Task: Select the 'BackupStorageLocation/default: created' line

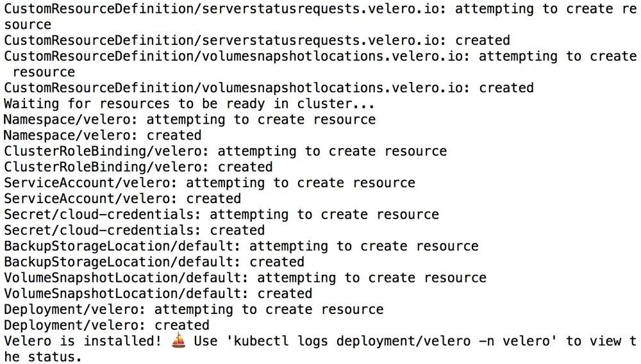Action: [x=154, y=262]
